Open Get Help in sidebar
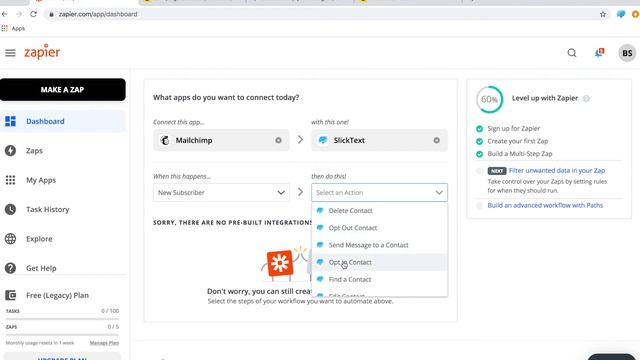This screenshot has height=360, width=640. click(62, 268)
